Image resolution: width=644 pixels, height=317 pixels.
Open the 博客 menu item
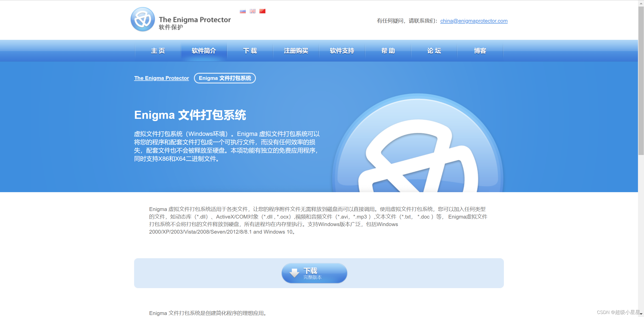click(480, 51)
